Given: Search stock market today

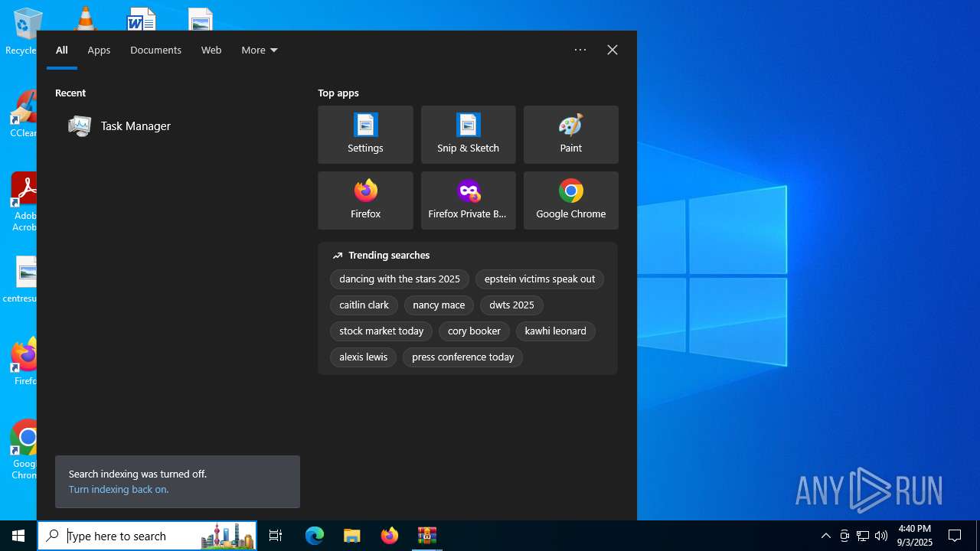Looking at the screenshot, I should point(381,331).
